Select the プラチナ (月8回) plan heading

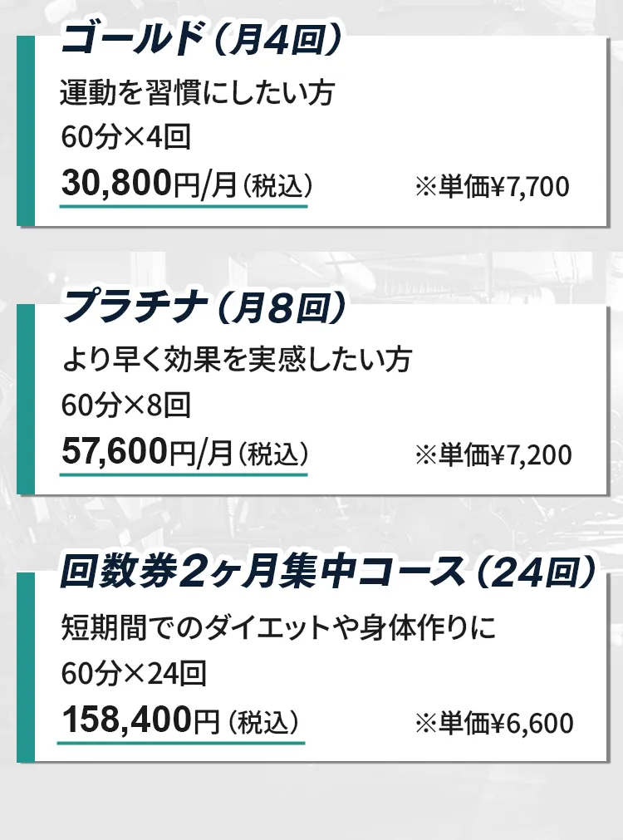pyautogui.click(x=204, y=307)
